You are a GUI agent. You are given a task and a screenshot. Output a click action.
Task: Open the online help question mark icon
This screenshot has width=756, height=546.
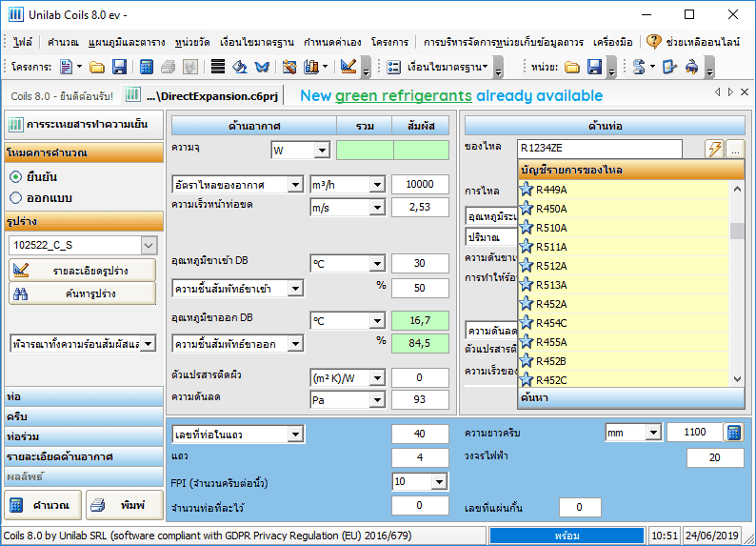pyautogui.click(x=653, y=42)
